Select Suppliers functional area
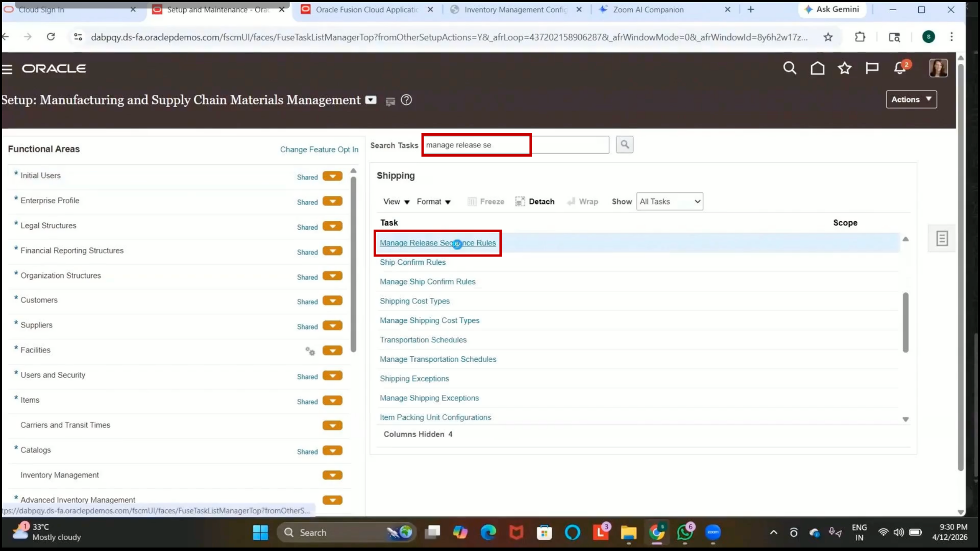 click(36, 325)
